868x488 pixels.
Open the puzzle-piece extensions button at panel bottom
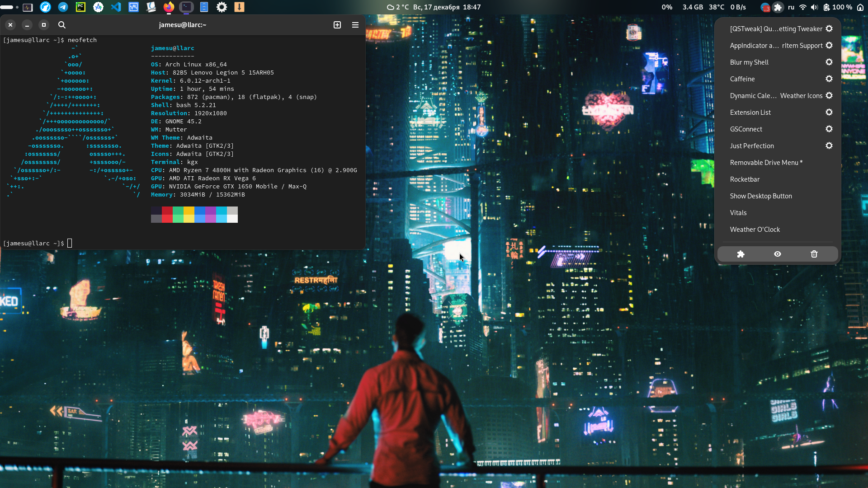click(741, 254)
